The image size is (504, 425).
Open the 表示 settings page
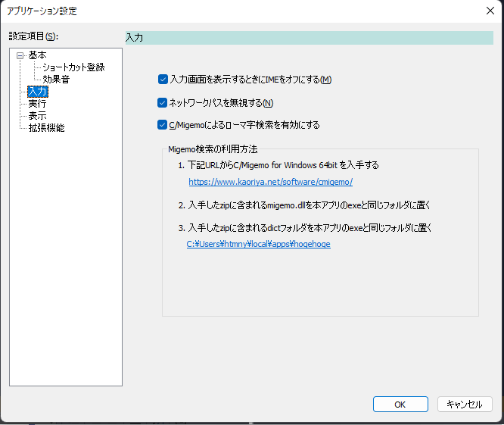(x=37, y=115)
